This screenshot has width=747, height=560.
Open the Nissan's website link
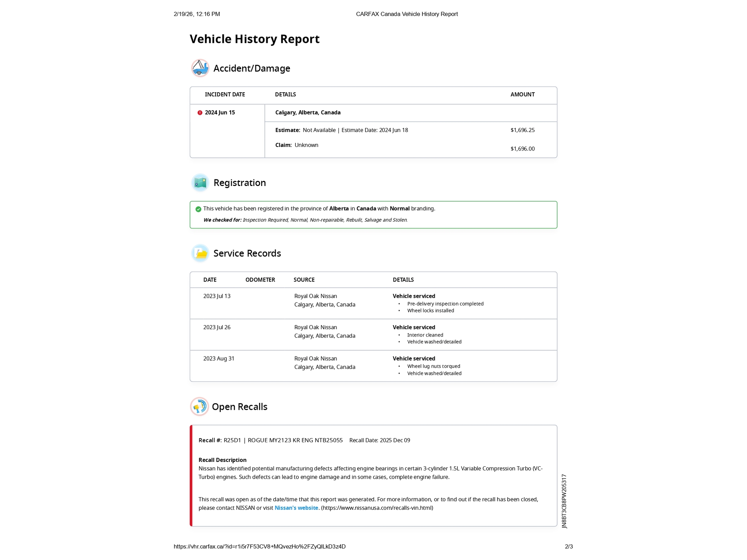296,508
